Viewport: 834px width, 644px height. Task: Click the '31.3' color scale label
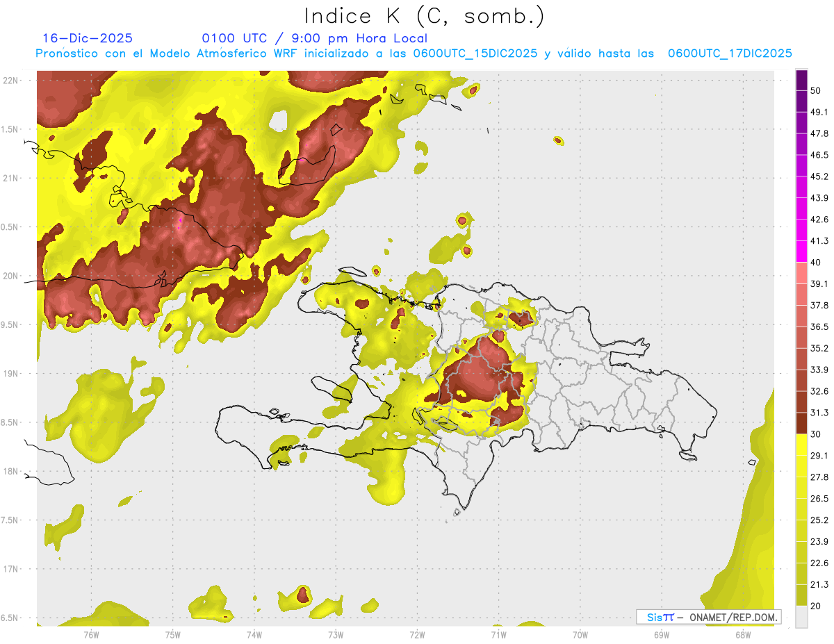click(x=819, y=413)
